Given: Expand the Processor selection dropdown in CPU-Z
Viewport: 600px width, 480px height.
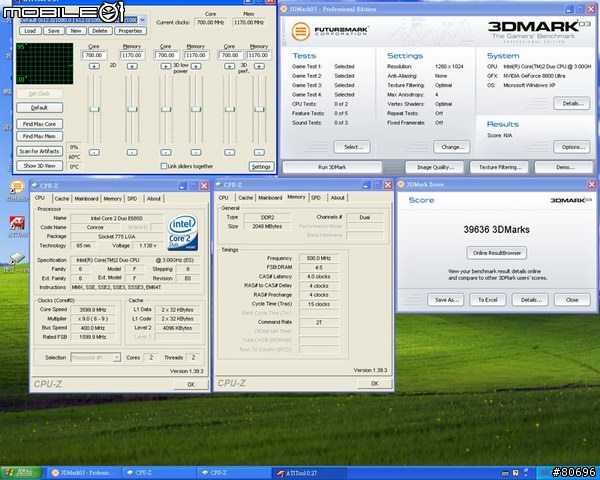Looking at the screenshot, I should 117,358.
